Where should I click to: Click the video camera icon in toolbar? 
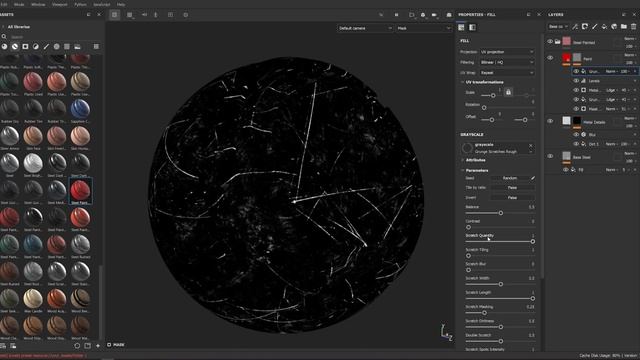coord(434,15)
